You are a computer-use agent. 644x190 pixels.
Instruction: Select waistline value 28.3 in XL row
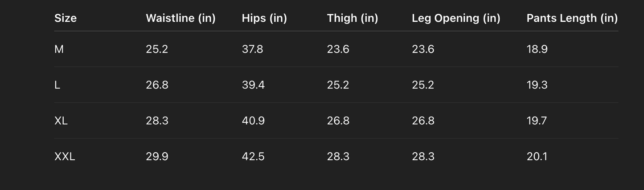pos(157,121)
